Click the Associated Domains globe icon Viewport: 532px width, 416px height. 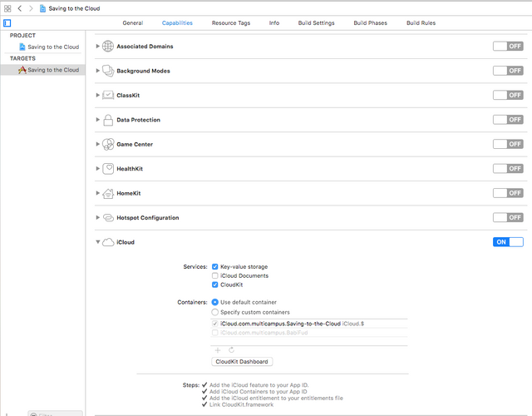108,47
